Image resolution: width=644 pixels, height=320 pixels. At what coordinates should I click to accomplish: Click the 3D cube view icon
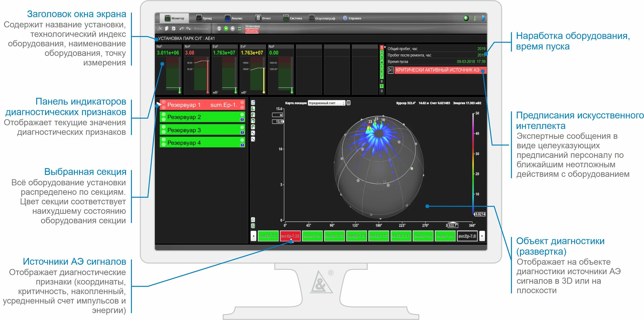pos(253,226)
